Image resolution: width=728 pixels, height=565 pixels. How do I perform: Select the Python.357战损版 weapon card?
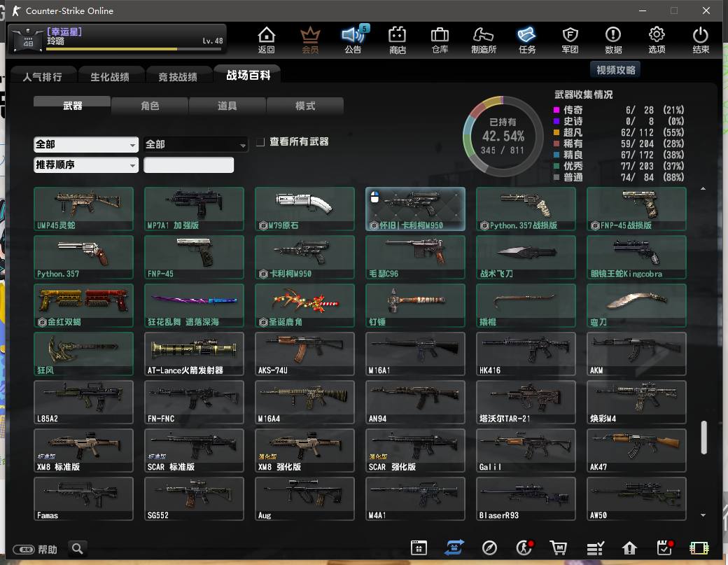coord(526,209)
